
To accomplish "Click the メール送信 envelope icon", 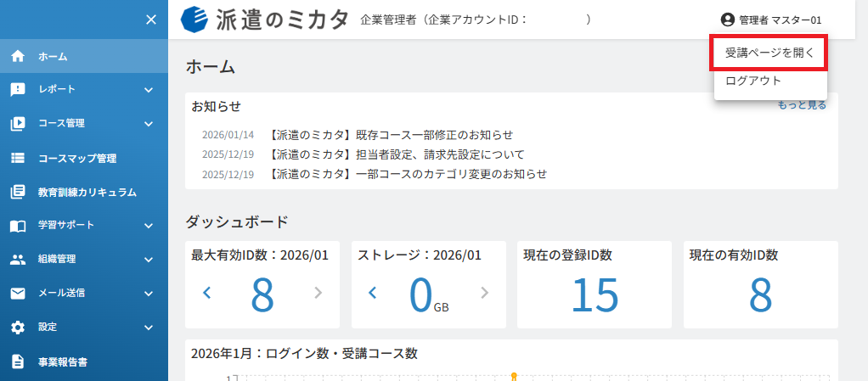I will tap(18, 293).
